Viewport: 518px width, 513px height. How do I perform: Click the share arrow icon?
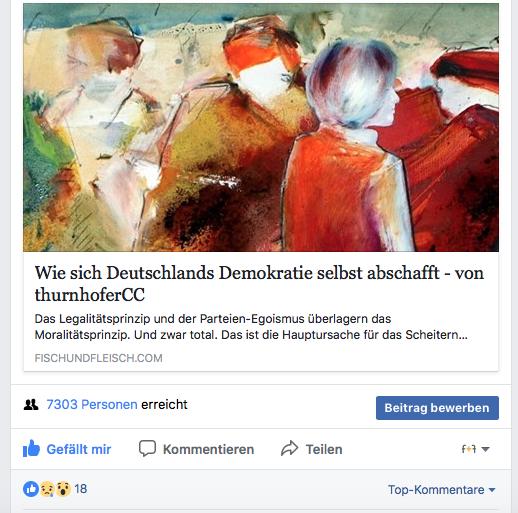289,448
